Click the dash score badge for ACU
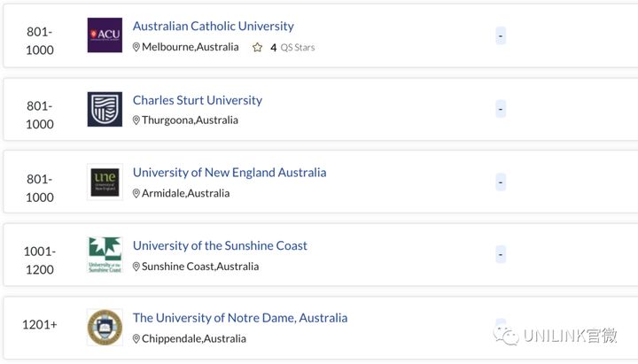Screen dimensions: 638x364 click(x=501, y=35)
